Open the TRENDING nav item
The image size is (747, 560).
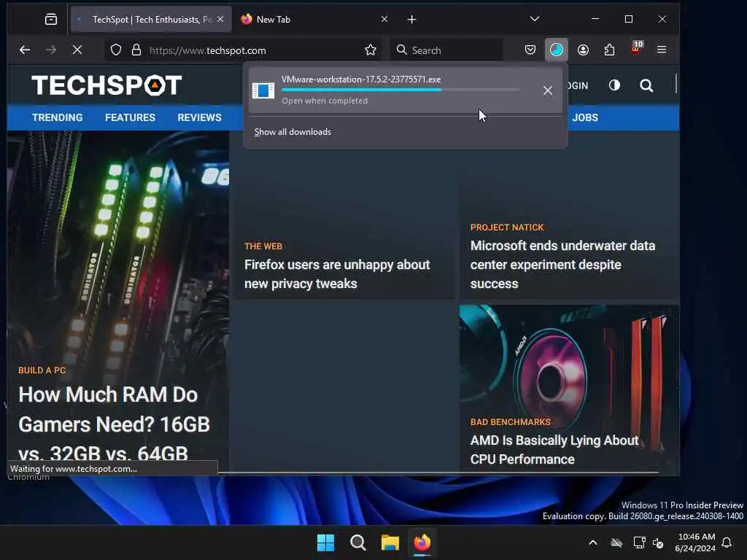pyautogui.click(x=57, y=117)
